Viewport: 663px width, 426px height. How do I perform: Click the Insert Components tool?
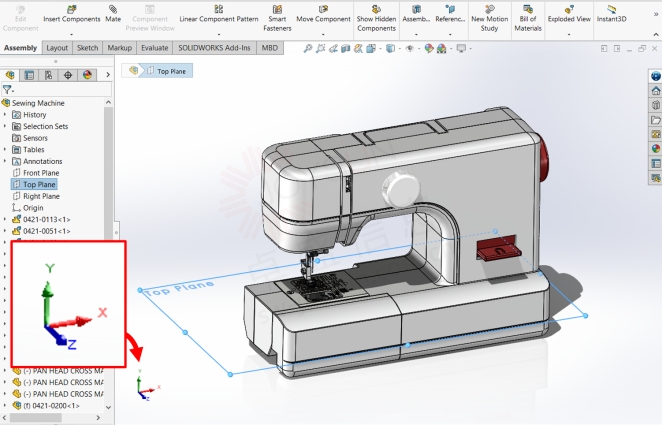point(71,14)
